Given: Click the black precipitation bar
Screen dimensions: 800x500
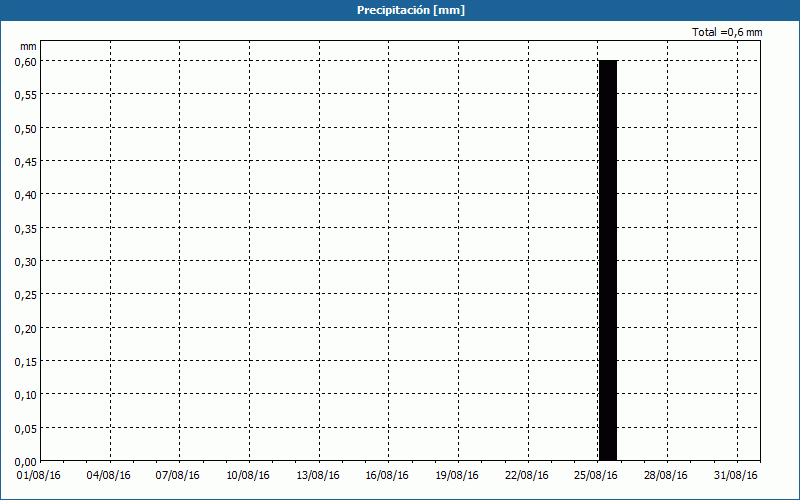Looking at the screenshot, I should tap(608, 261).
